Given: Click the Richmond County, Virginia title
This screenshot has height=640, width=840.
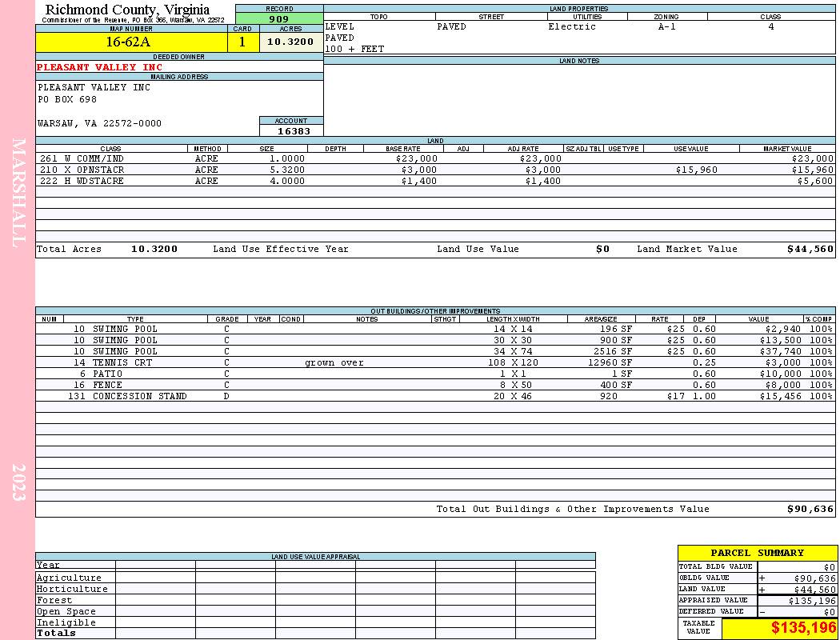Looking at the screenshot, I should coord(127,10).
